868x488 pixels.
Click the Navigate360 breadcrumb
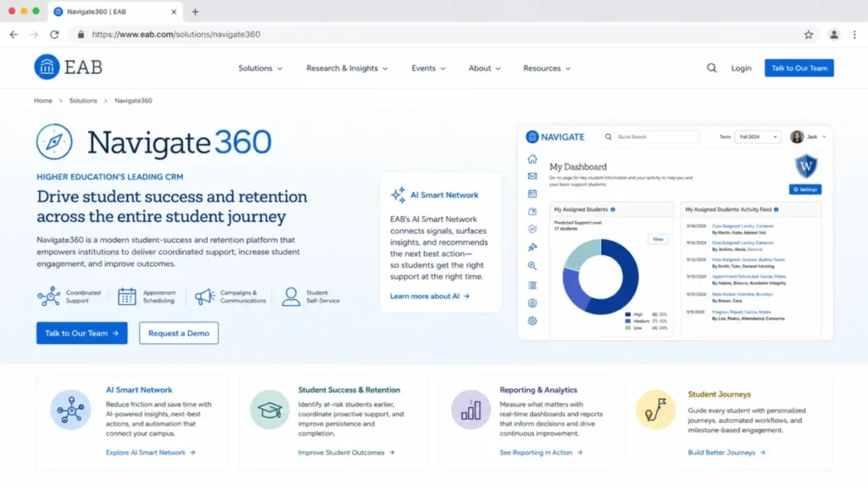133,101
